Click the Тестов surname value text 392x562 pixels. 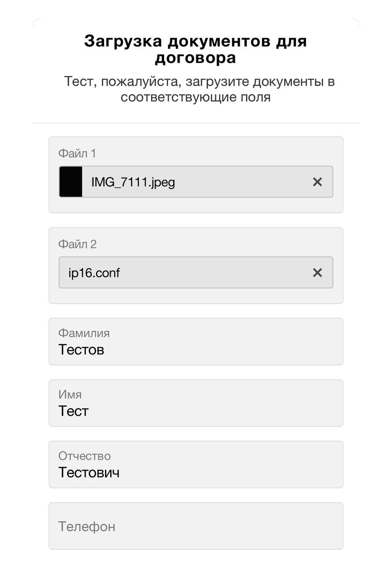[81, 349]
